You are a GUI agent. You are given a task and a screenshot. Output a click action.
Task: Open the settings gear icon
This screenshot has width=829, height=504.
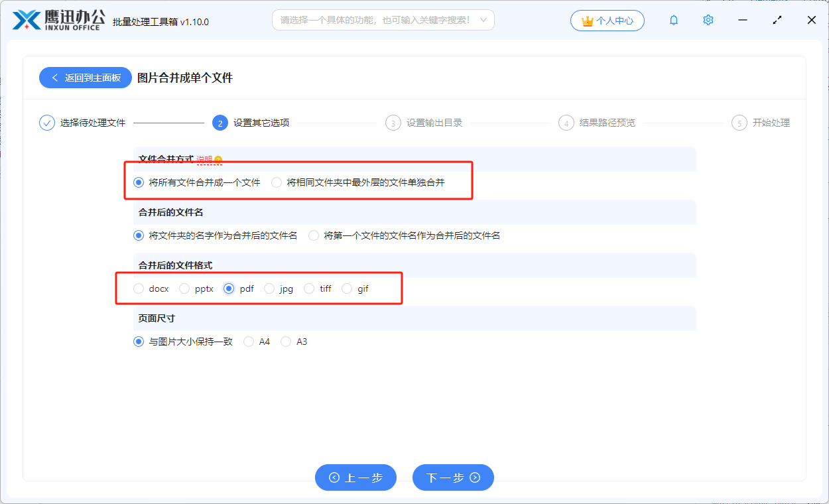(708, 21)
